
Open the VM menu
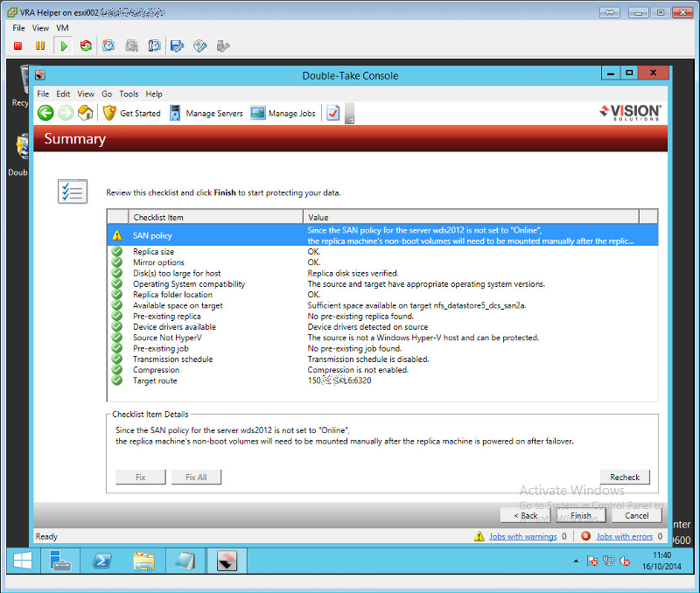click(x=62, y=28)
